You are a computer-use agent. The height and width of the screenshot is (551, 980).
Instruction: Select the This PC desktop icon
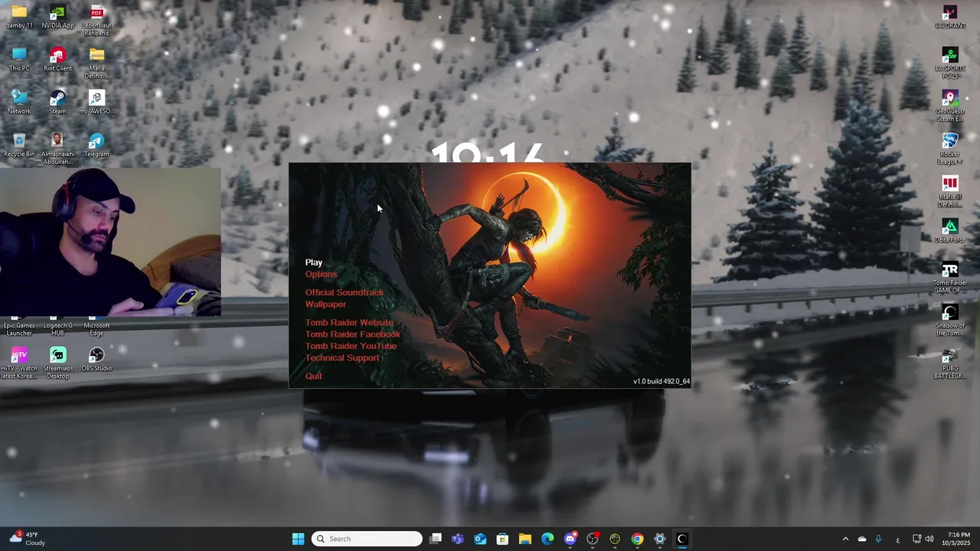point(19,60)
